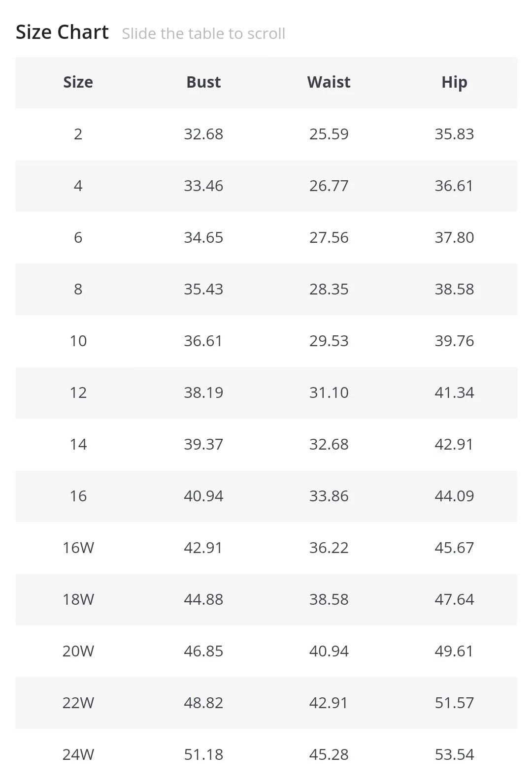This screenshot has height=783, width=532.
Task: Click hip value 47.64 for size 18W
Action: pyautogui.click(x=454, y=599)
